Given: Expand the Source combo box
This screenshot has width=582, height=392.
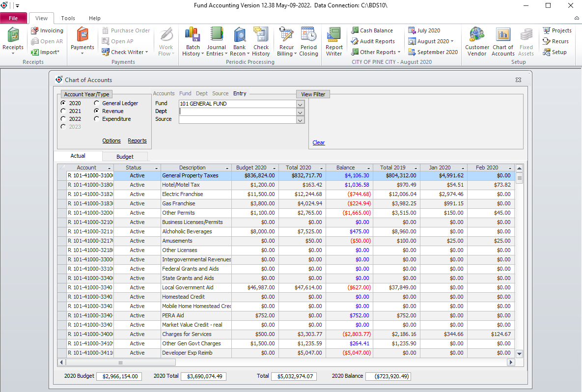Looking at the screenshot, I should 300,119.
